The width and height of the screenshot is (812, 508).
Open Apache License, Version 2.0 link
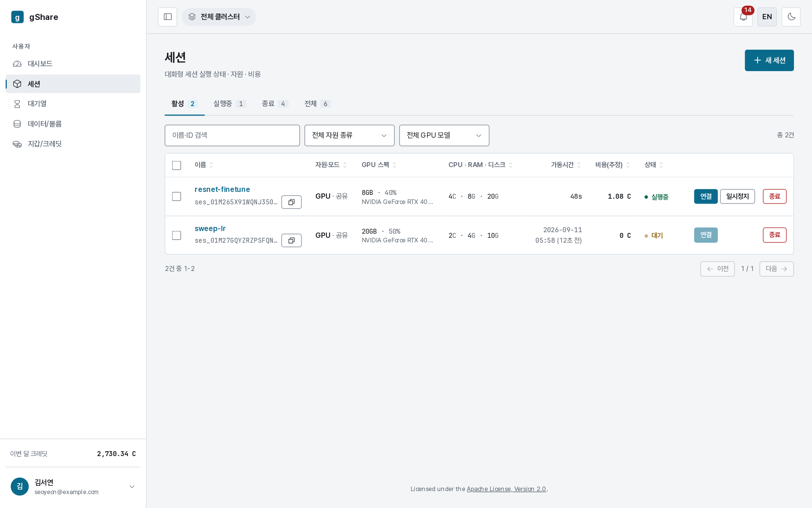click(x=506, y=489)
